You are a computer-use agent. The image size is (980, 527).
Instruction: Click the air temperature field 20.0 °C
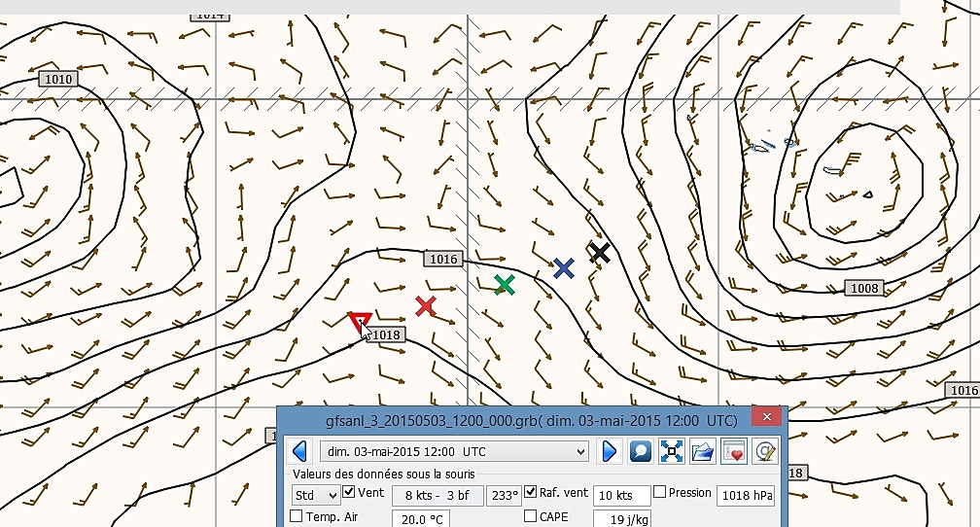421,519
